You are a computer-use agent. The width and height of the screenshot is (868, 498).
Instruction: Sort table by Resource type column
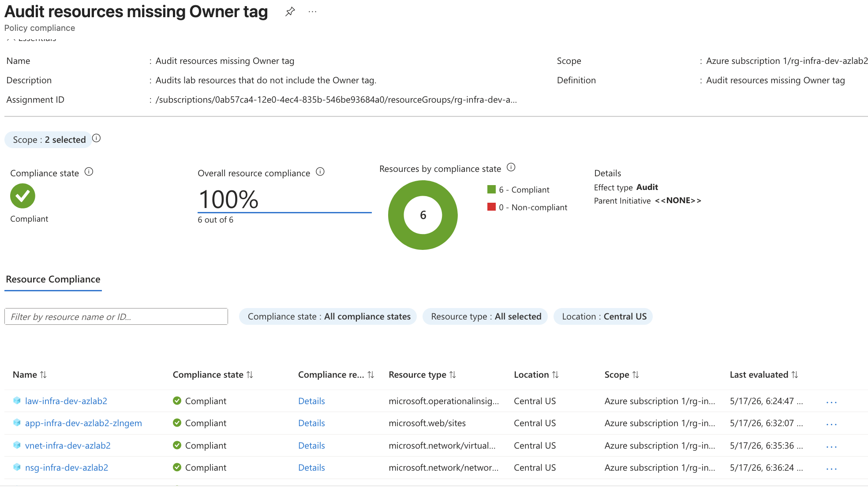click(x=422, y=375)
